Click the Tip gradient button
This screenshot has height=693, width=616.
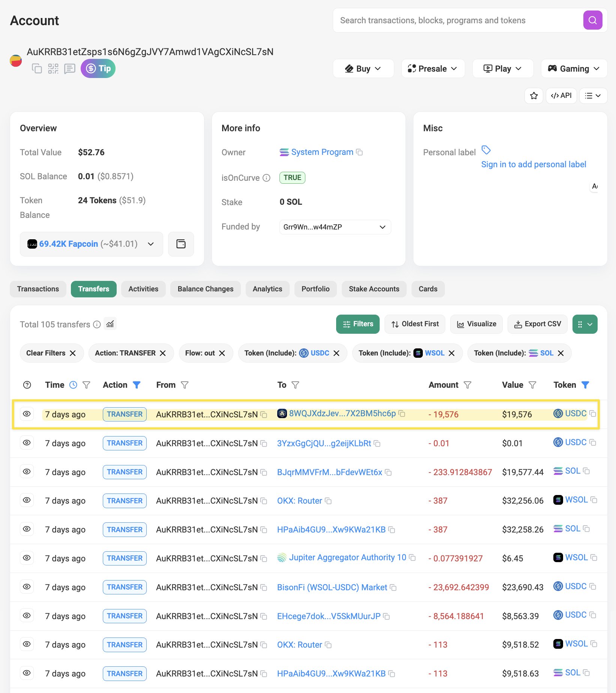[98, 69]
